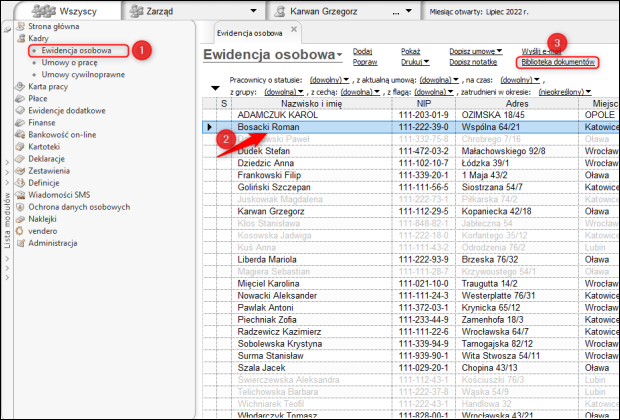Click the Wiadomości SMS icon
Screen dimensions: 620x420
[x=19, y=194]
